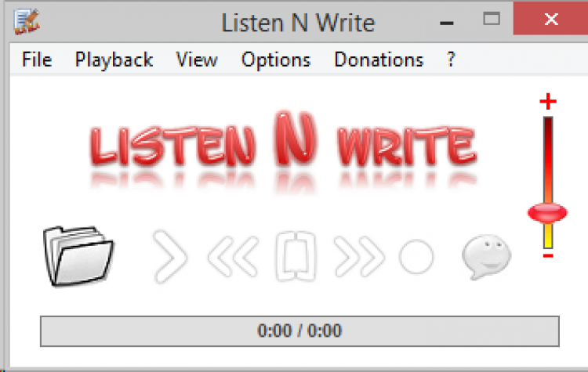Click the 0:00 / 0:00 progress bar

click(299, 331)
